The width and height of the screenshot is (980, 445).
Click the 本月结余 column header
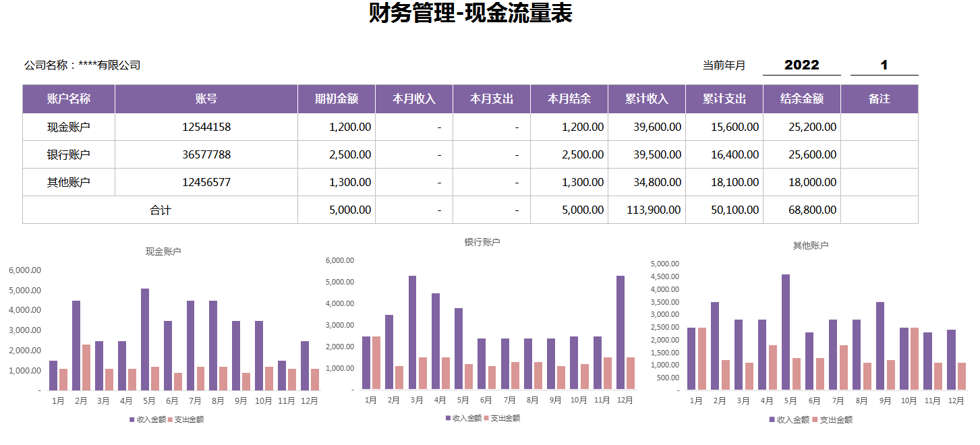pos(569,98)
